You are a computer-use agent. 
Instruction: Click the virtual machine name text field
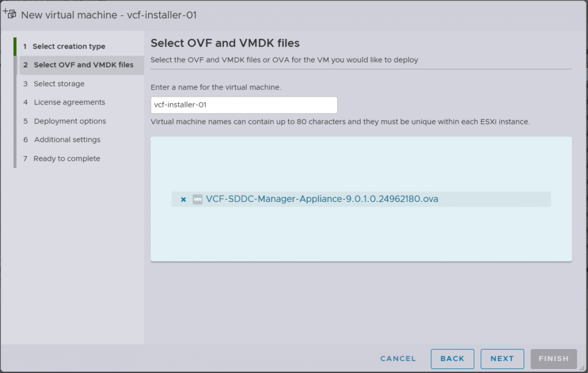[x=243, y=105]
